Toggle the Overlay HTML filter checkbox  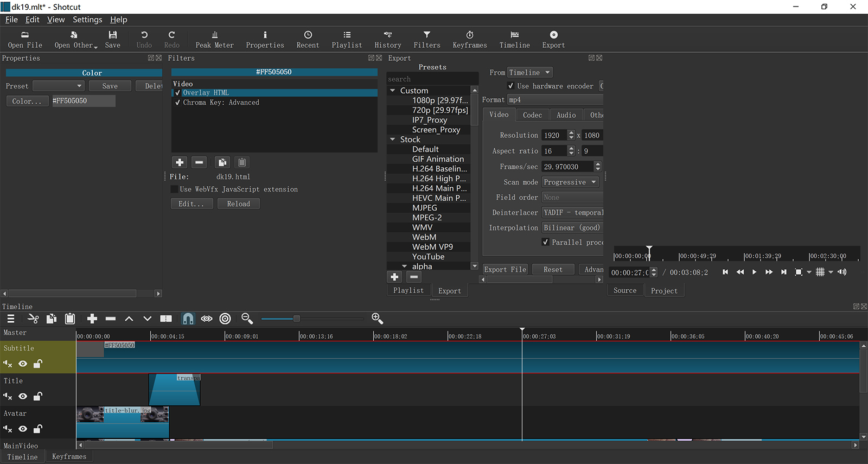coord(177,93)
